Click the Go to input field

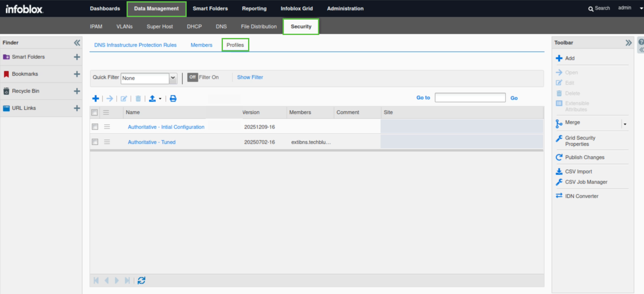point(470,98)
